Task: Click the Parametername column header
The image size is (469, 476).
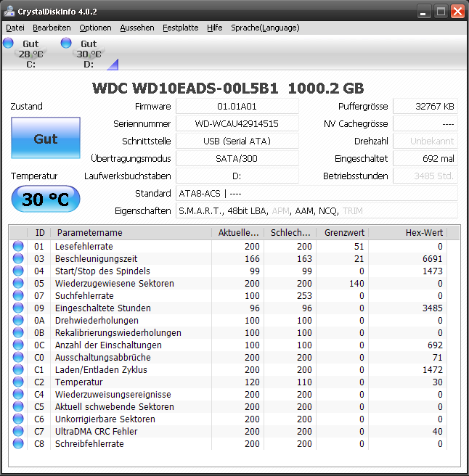Action: click(x=131, y=232)
